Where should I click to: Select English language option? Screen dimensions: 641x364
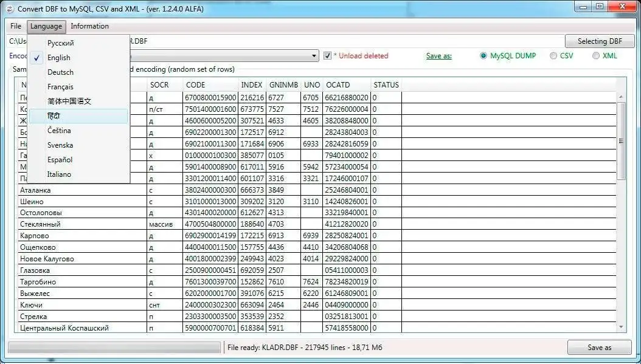pyautogui.click(x=78, y=58)
